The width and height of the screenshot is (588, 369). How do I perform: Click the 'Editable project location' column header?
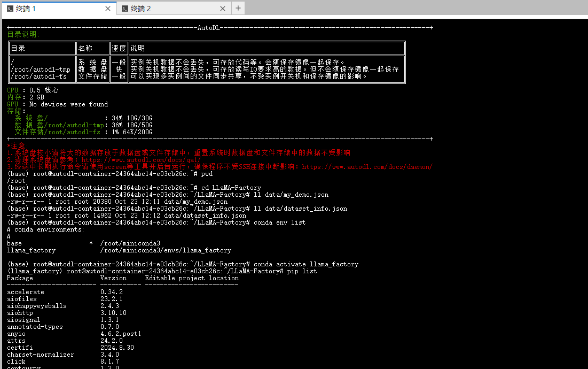[x=192, y=278]
